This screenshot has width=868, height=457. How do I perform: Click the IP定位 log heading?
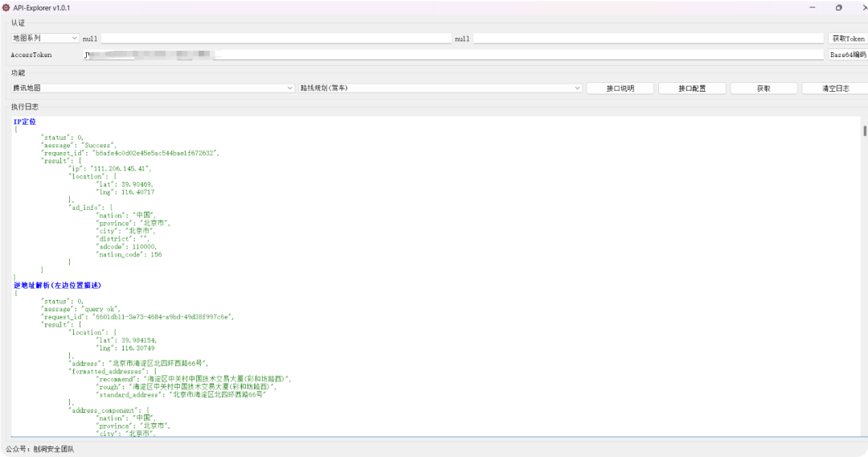(x=25, y=121)
